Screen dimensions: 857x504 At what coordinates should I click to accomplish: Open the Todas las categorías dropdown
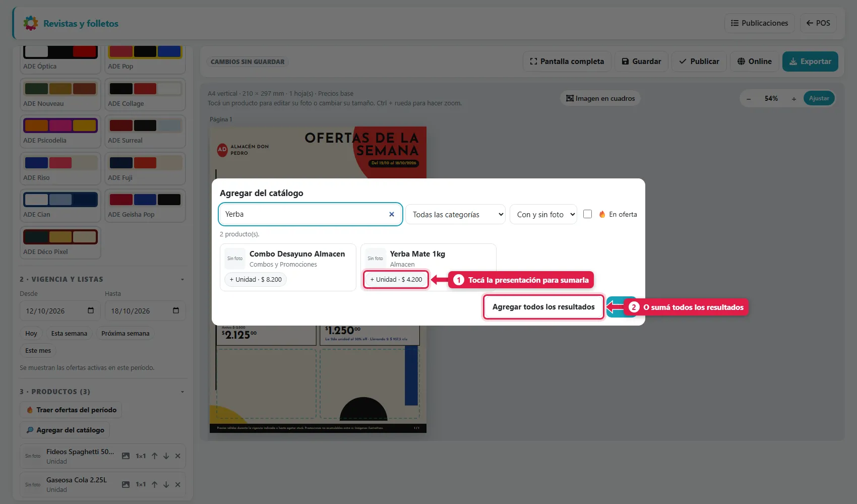(456, 214)
